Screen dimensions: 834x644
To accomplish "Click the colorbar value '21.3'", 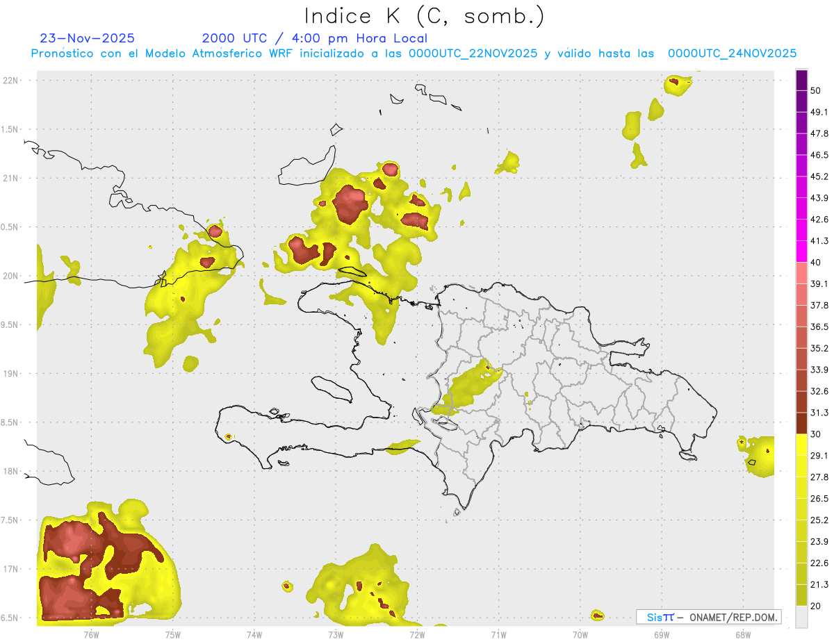I will [x=819, y=584].
